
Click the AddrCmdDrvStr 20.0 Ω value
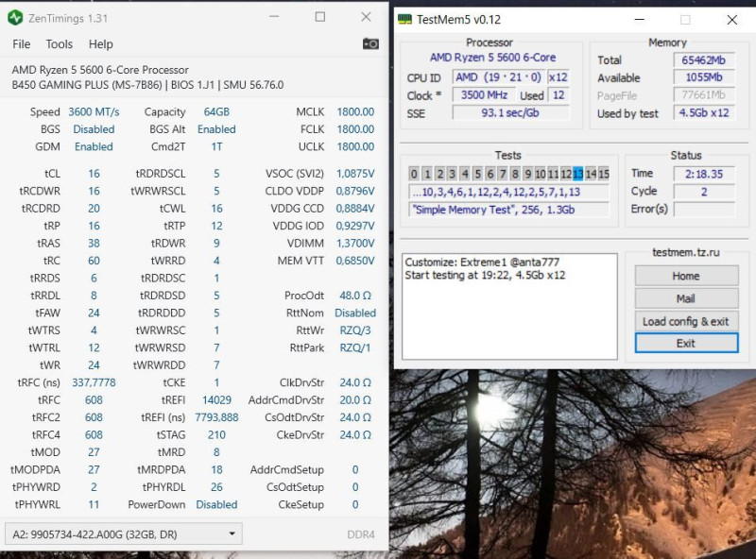pyautogui.click(x=355, y=400)
